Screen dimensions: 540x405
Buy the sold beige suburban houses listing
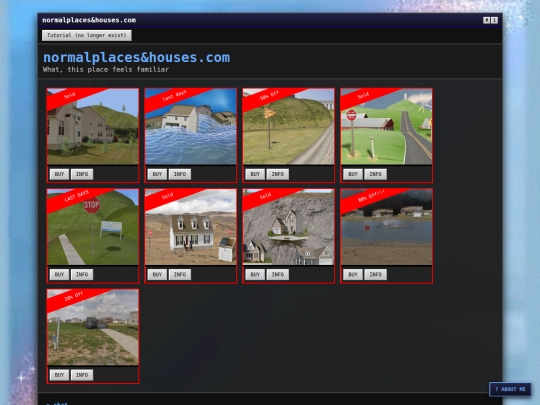[x=59, y=174]
